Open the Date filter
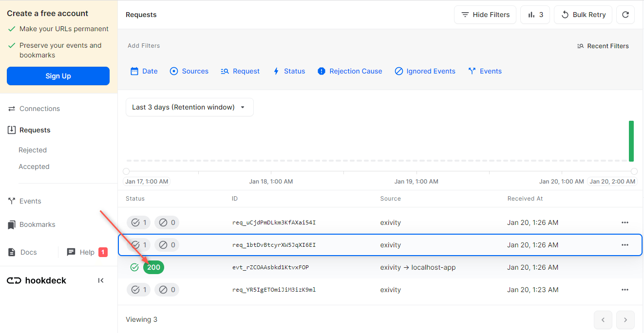This screenshot has height=333, width=644. (144, 71)
